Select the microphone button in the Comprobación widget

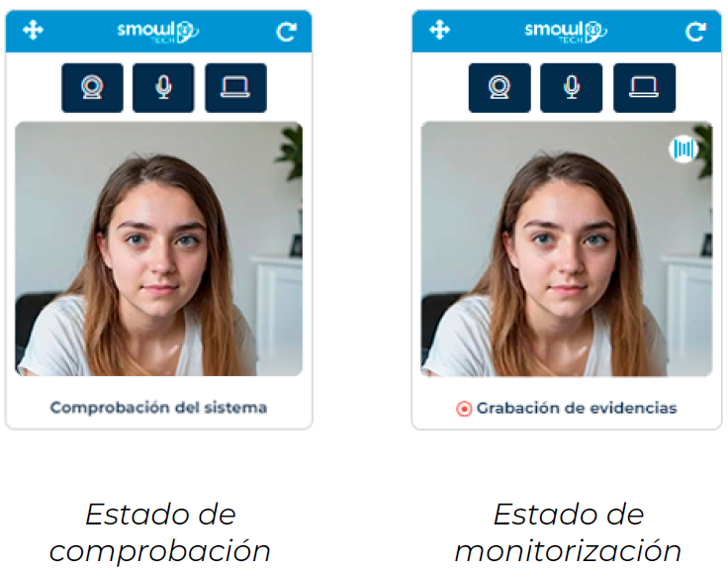(163, 88)
